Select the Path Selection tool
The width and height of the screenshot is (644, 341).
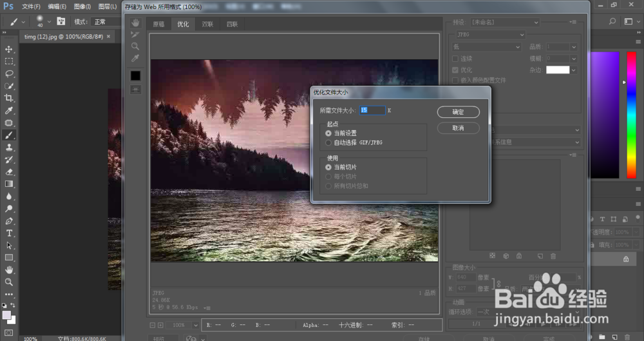[x=8, y=246]
